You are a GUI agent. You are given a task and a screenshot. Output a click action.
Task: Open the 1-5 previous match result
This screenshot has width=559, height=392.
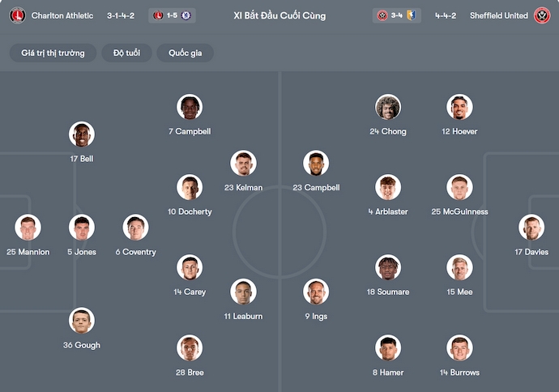point(172,15)
